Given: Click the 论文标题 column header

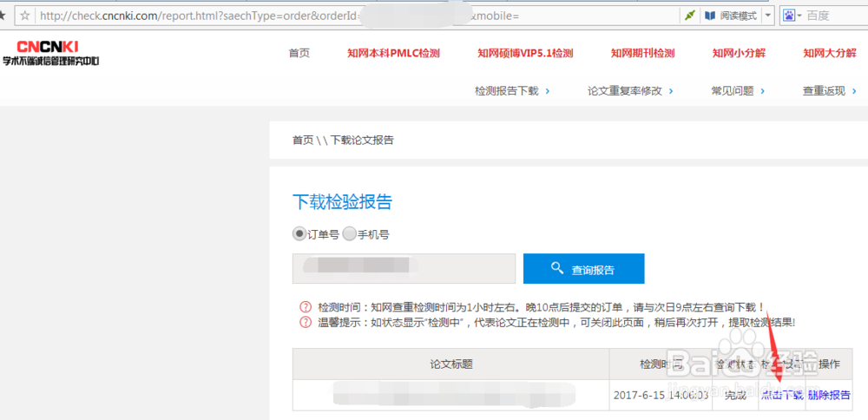Looking at the screenshot, I should [451, 364].
